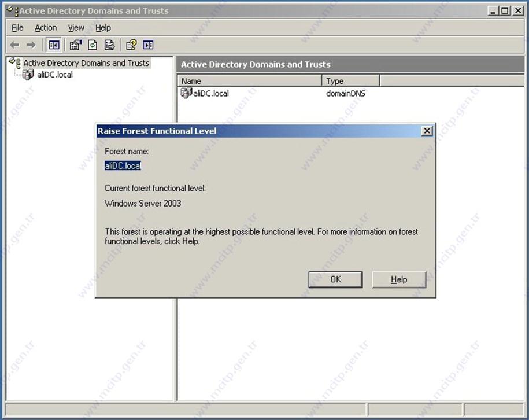Open the Action menu

pyautogui.click(x=46, y=28)
